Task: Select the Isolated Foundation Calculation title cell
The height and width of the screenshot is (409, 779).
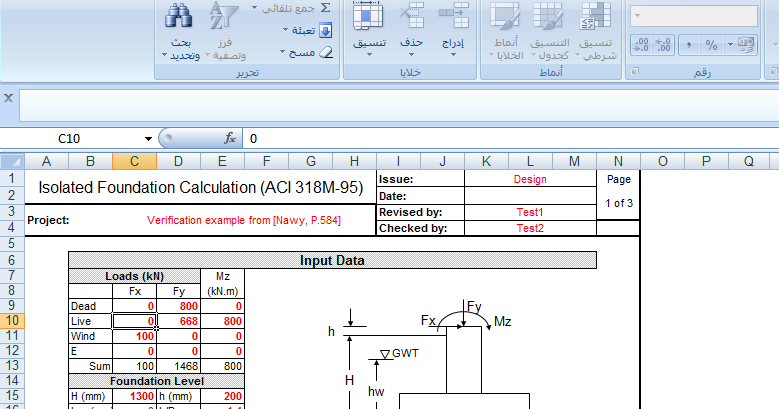Action: (200, 187)
